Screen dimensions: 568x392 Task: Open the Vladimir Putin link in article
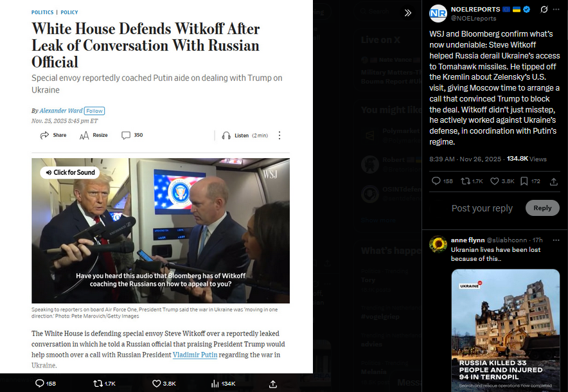coord(195,355)
